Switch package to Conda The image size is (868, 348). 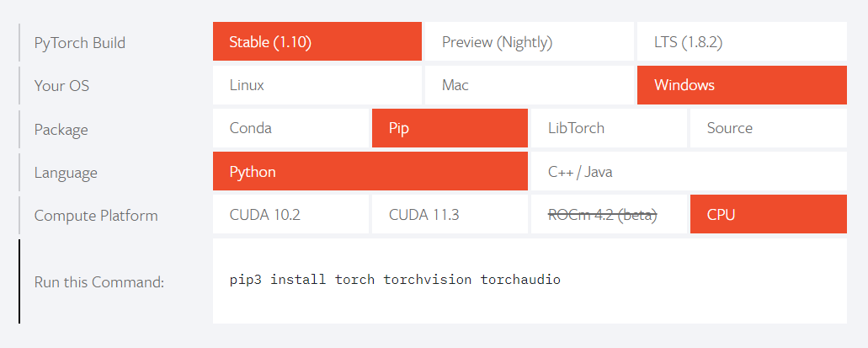(290, 128)
